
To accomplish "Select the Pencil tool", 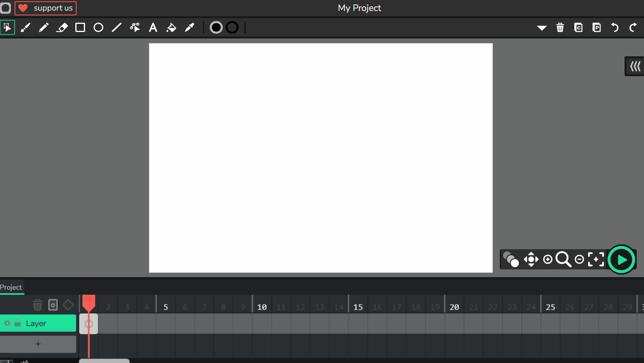I will [44, 28].
